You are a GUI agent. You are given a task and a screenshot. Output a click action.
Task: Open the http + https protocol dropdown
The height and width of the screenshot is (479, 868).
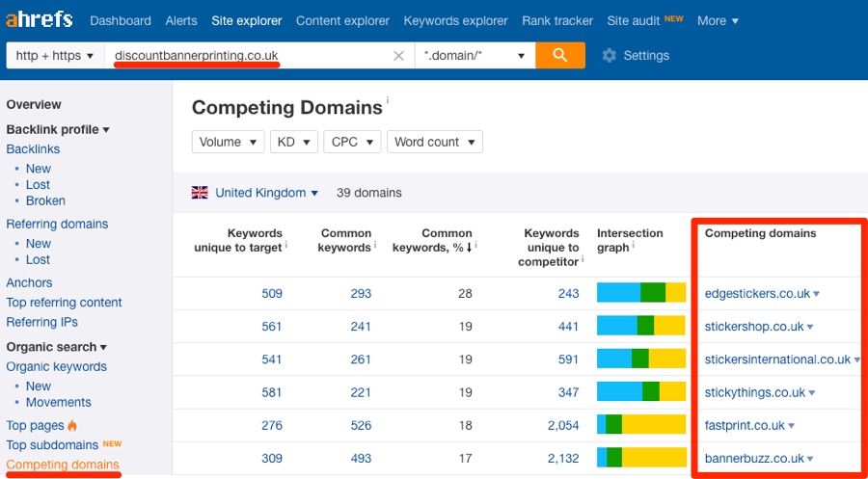point(55,56)
